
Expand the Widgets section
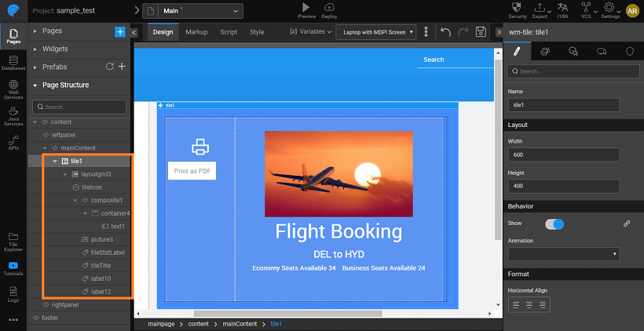click(55, 49)
